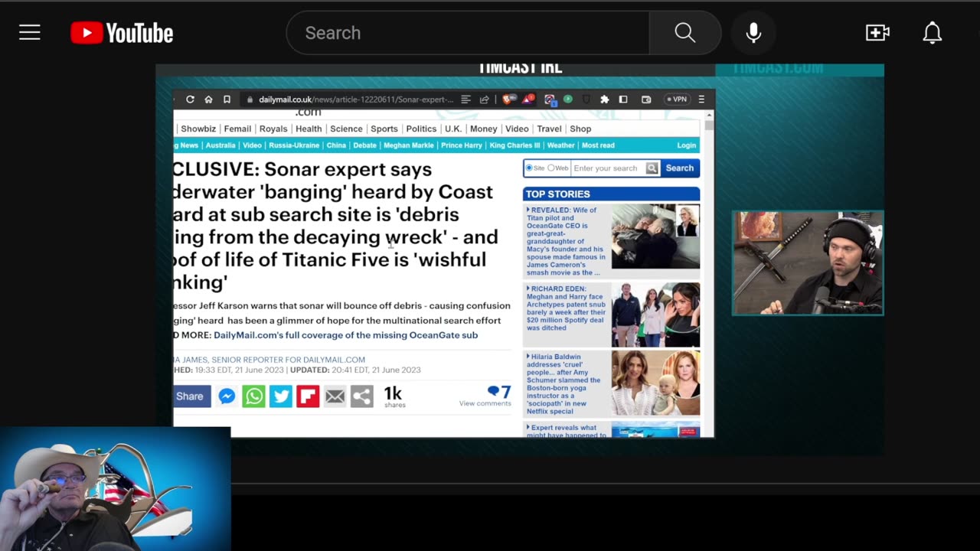
Task: Open the Create video camera icon
Action: (877, 33)
